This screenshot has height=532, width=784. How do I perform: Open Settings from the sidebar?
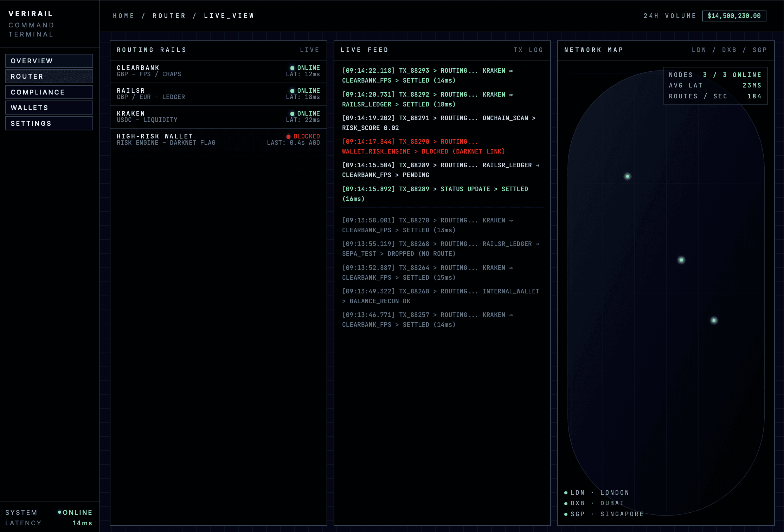pos(49,123)
